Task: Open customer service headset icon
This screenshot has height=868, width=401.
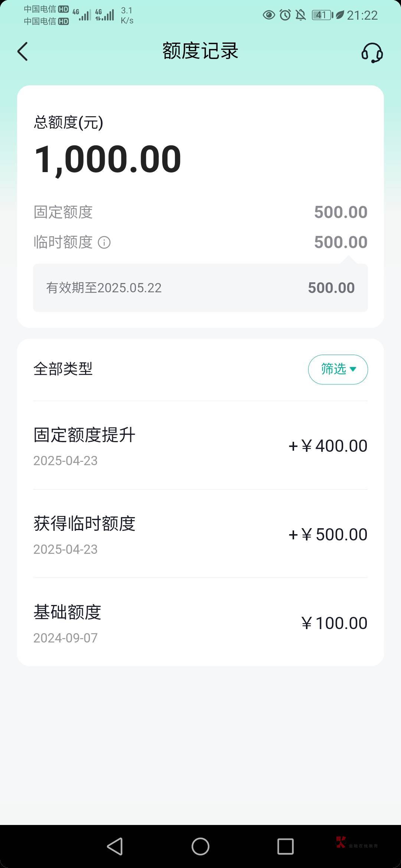Action: tap(372, 52)
